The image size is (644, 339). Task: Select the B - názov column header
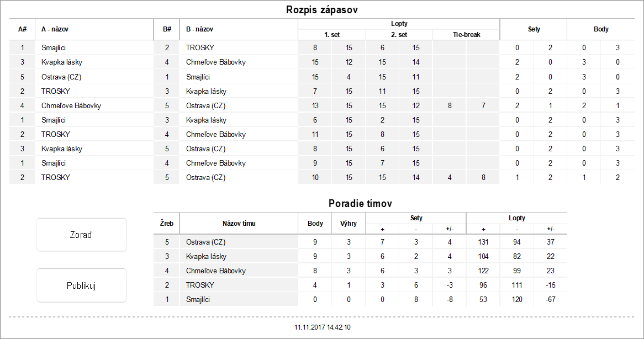[x=199, y=29]
